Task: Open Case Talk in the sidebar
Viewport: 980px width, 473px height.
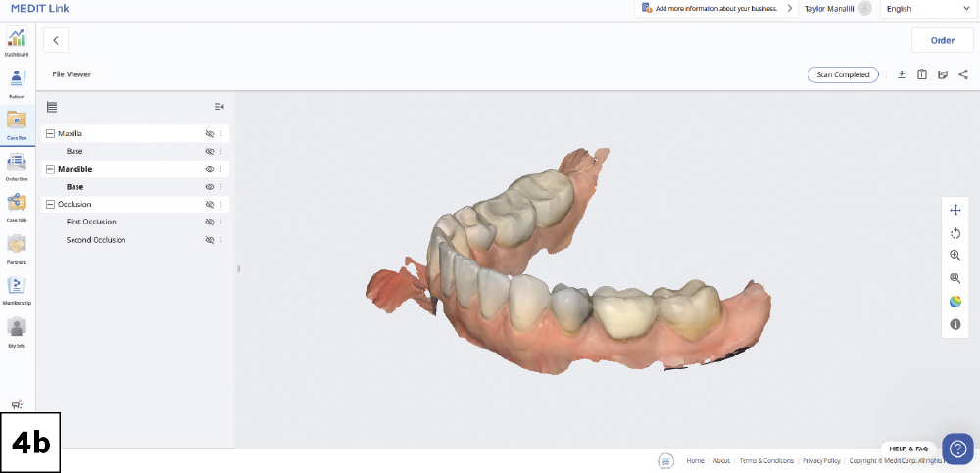Action: tap(17, 207)
